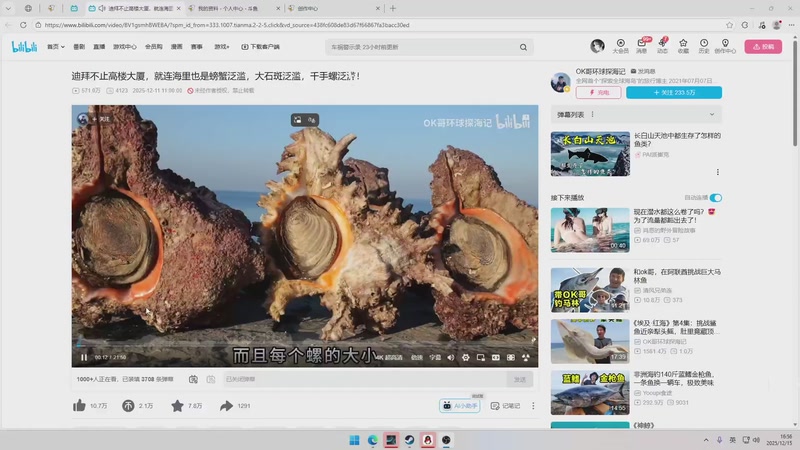Enable picture-in-picture mode in player

coord(481,358)
